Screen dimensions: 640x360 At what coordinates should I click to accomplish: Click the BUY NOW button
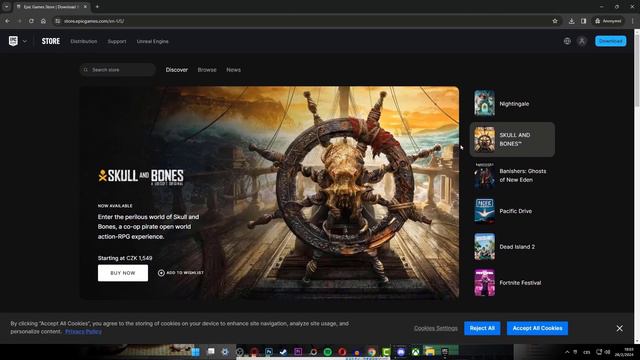(x=123, y=273)
